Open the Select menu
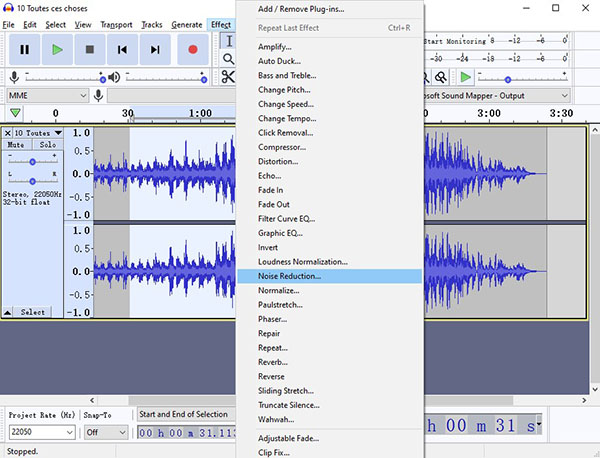600x458 pixels. pyautogui.click(x=55, y=25)
